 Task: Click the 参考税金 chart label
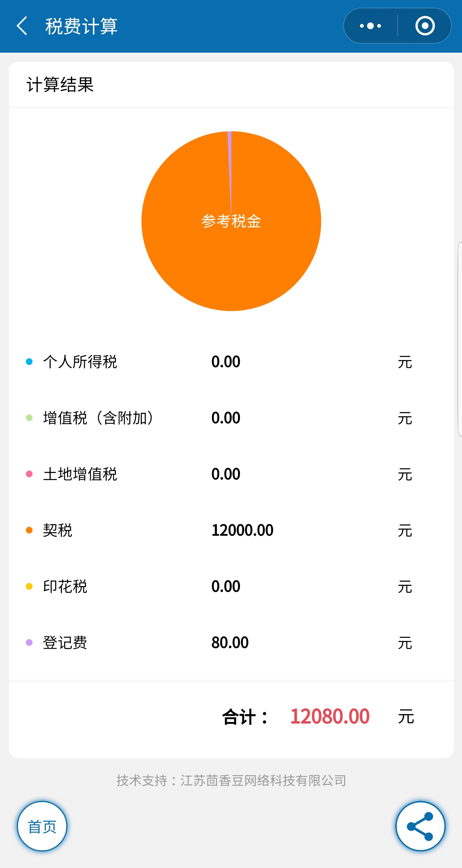click(x=231, y=221)
